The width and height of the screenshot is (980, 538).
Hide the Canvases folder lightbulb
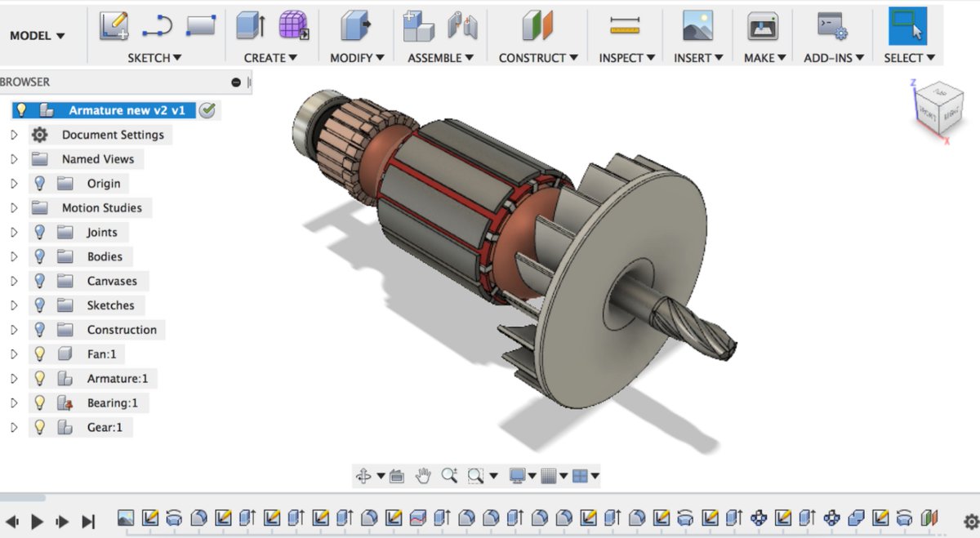pos(39,281)
